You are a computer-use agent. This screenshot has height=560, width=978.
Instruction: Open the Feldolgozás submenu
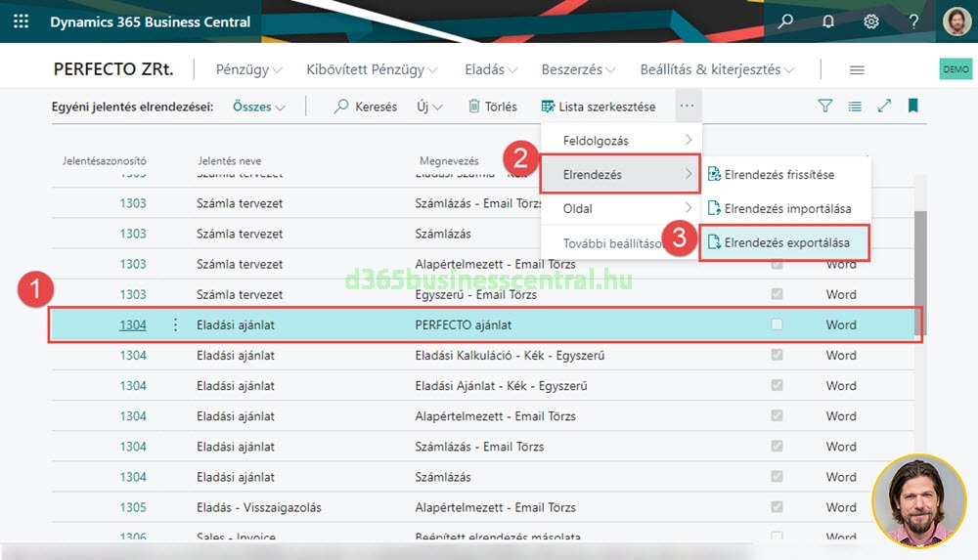(x=619, y=141)
